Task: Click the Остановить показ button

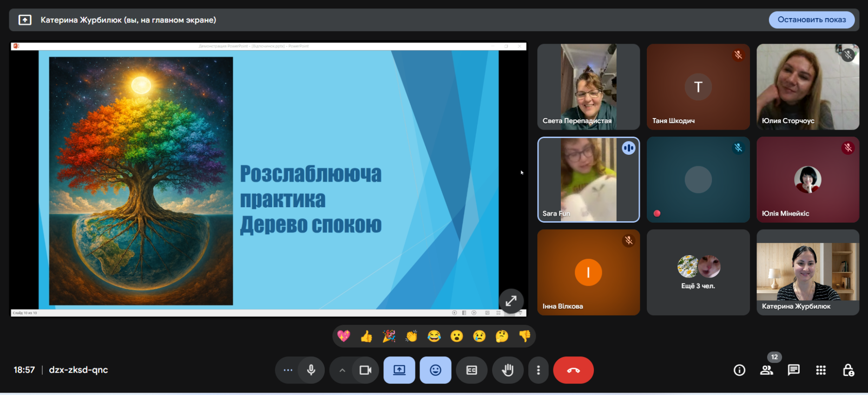Action: point(811,20)
